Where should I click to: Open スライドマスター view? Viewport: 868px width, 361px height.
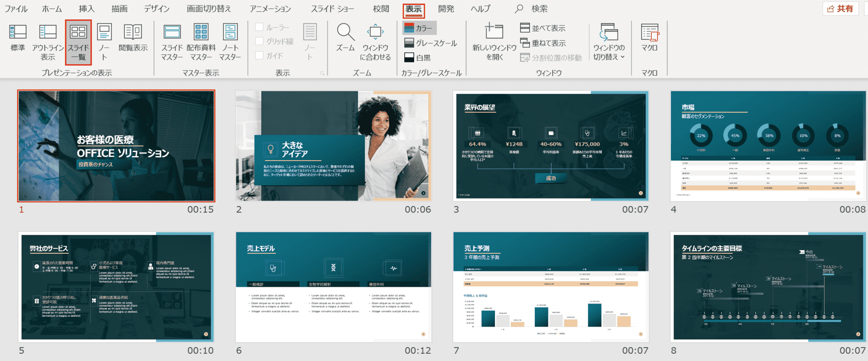click(172, 43)
